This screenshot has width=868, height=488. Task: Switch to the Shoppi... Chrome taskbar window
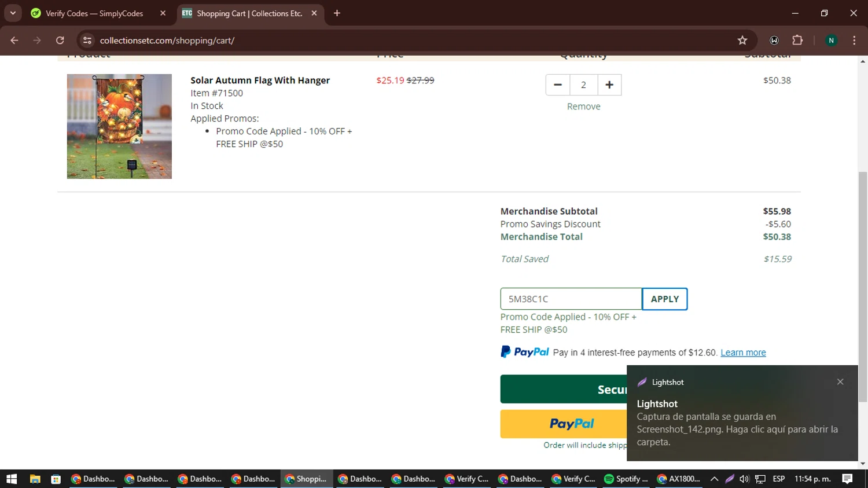tap(307, 479)
